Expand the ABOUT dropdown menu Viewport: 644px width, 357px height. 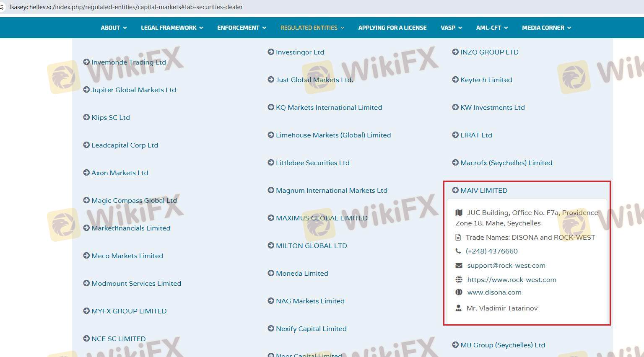click(114, 28)
